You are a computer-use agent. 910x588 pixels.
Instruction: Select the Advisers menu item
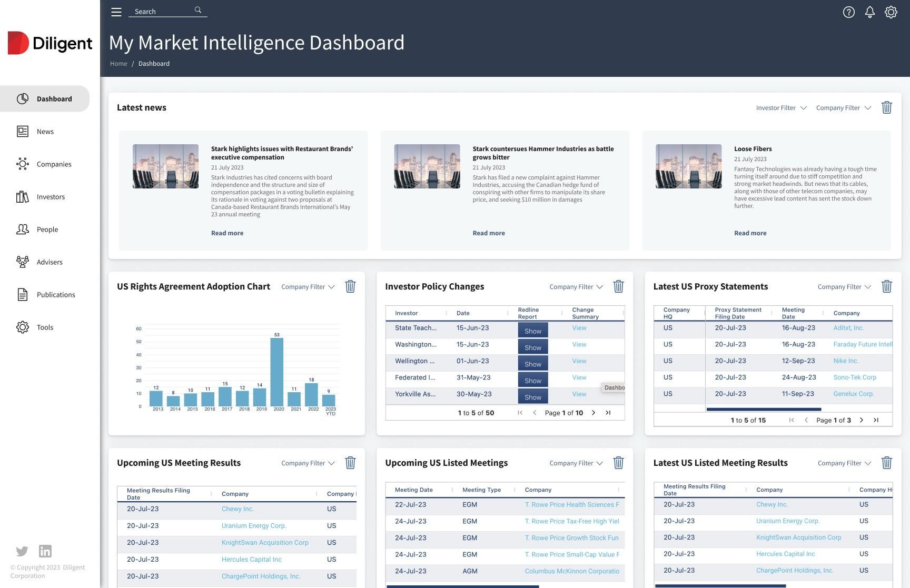pos(50,262)
